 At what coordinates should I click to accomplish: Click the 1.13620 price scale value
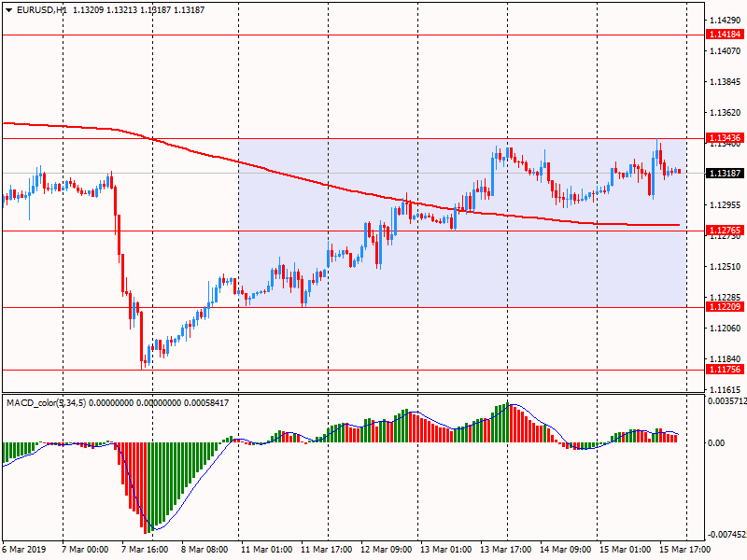[726, 113]
